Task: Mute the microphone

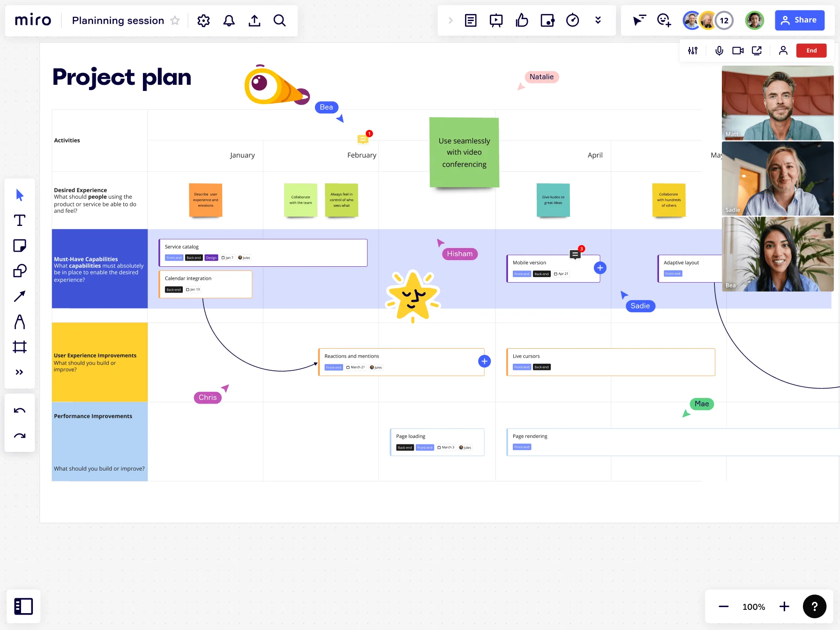Action: tap(719, 50)
